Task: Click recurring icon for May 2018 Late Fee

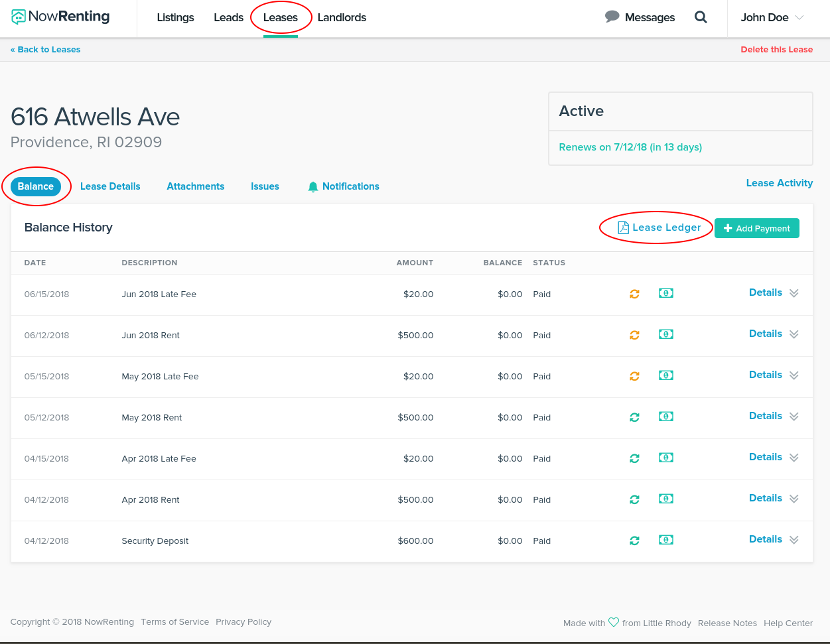Action: pos(634,376)
